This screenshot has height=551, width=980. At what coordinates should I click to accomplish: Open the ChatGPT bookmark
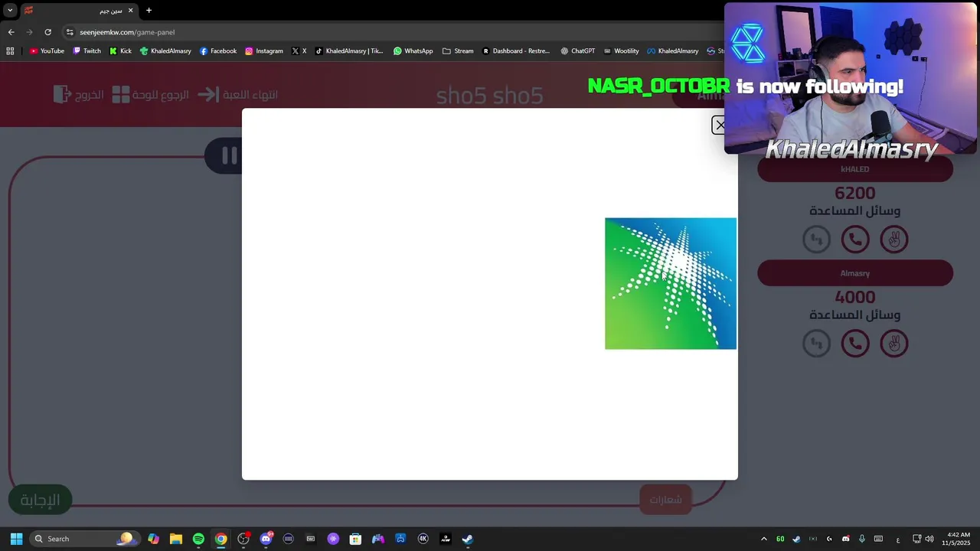(577, 51)
